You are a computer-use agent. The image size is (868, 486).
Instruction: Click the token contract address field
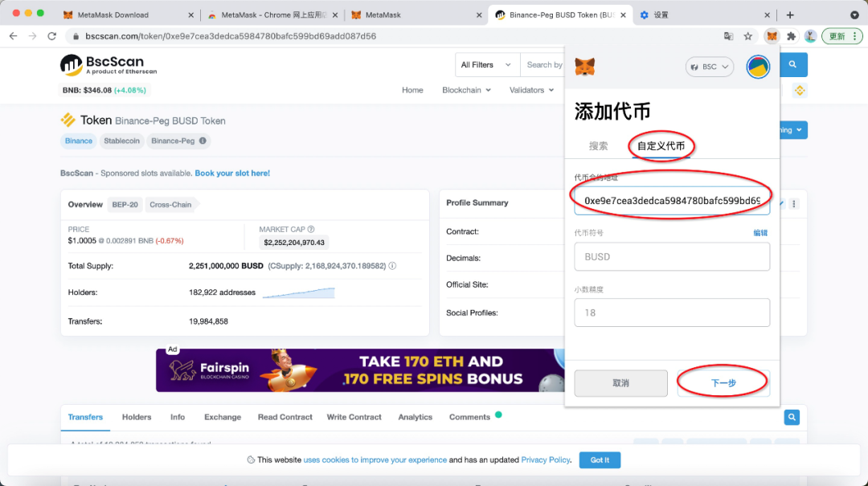point(672,200)
